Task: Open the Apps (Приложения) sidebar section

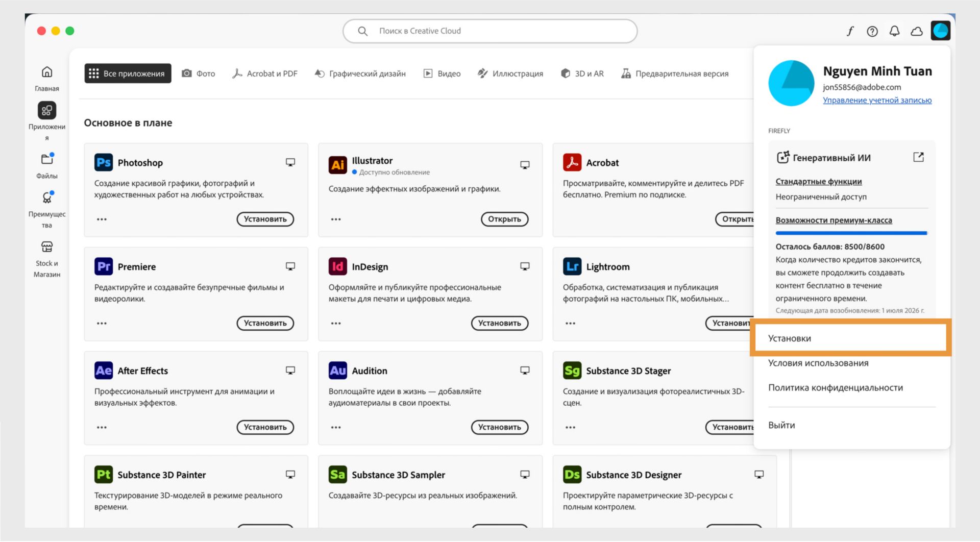Action: click(x=46, y=121)
